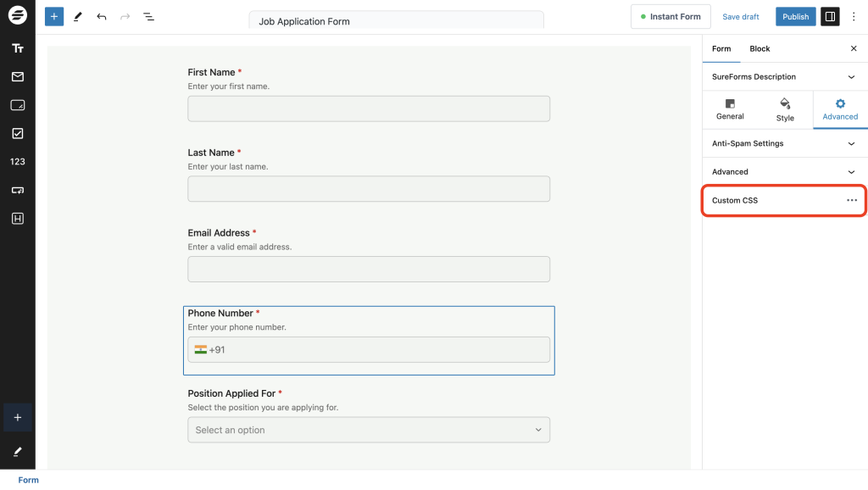Switch to the Block tab

tap(759, 48)
